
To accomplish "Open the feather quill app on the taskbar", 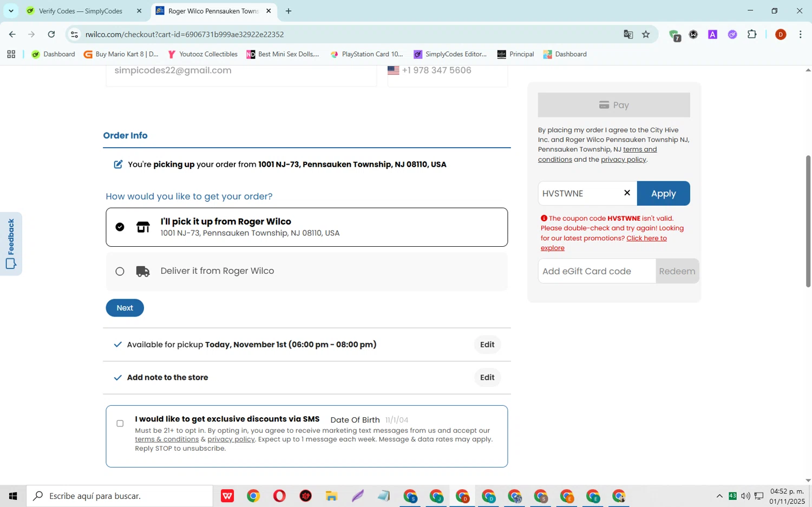I will click(x=358, y=496).
